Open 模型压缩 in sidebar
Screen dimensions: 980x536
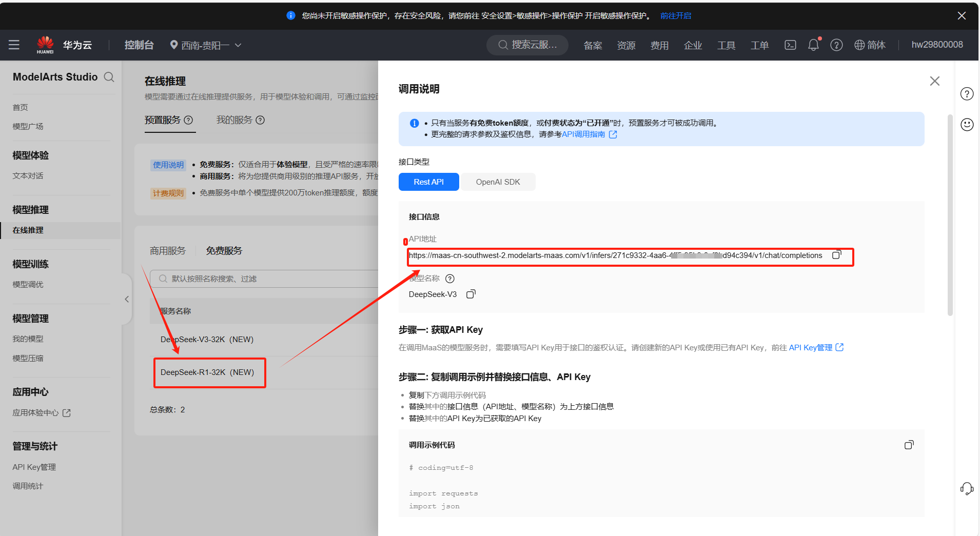click(28, 358)
